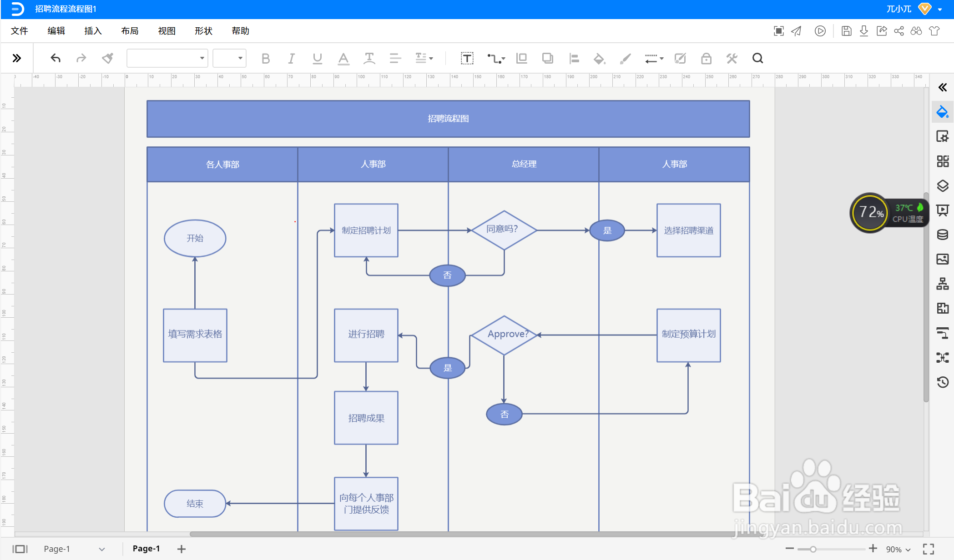Click the fill color bucket icon
Image resolution: width=954 pixels, height=560 pixels.
599,58
